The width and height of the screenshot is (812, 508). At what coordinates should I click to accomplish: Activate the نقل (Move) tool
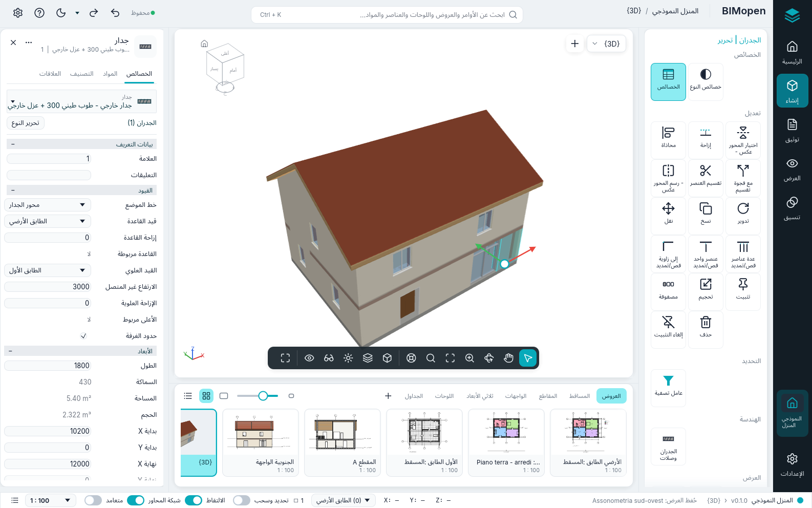tap(668, 216)
